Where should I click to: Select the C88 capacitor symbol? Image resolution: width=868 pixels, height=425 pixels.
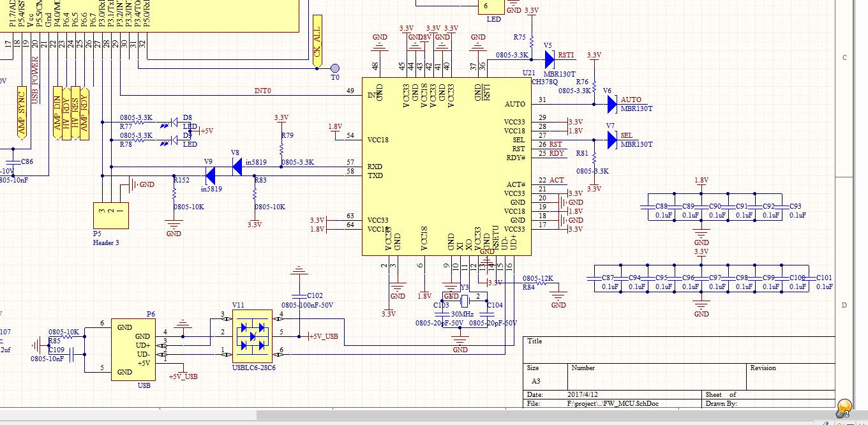[x=648, y=206]
